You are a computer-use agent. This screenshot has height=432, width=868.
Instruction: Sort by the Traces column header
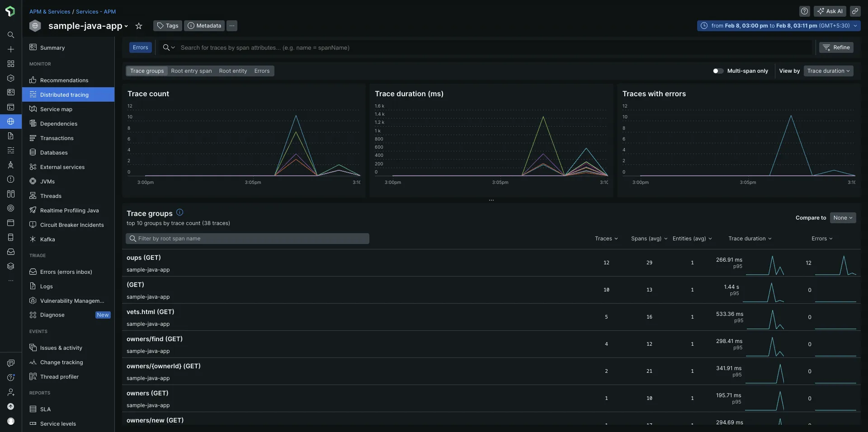point(606,239)
